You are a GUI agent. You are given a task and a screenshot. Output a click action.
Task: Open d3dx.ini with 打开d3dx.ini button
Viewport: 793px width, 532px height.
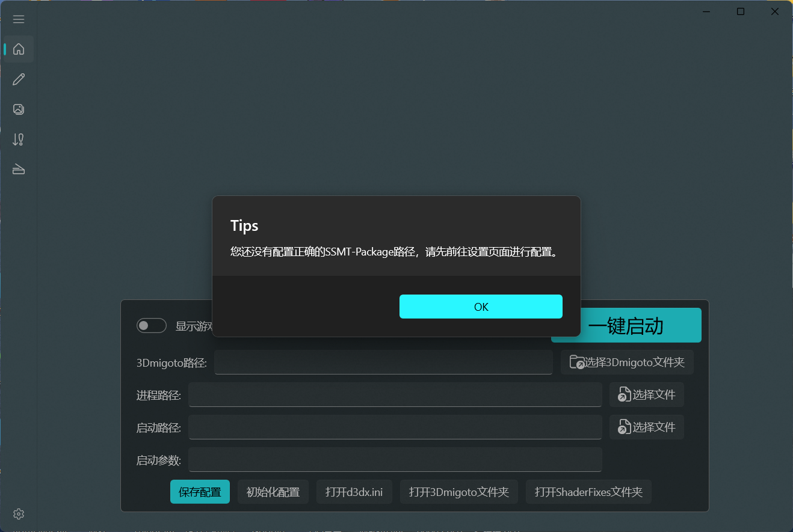click(x=354, y=491)
